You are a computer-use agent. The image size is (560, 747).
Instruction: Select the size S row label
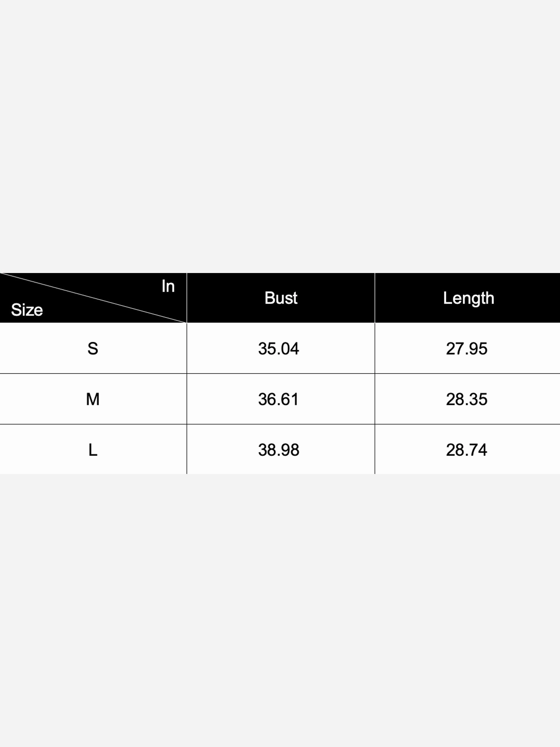click(93, 348)
